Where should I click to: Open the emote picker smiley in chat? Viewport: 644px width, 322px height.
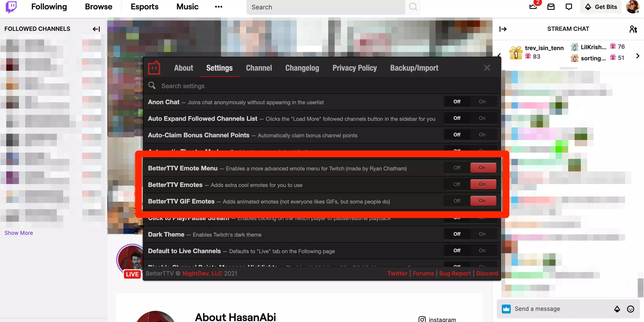(631, 309)
